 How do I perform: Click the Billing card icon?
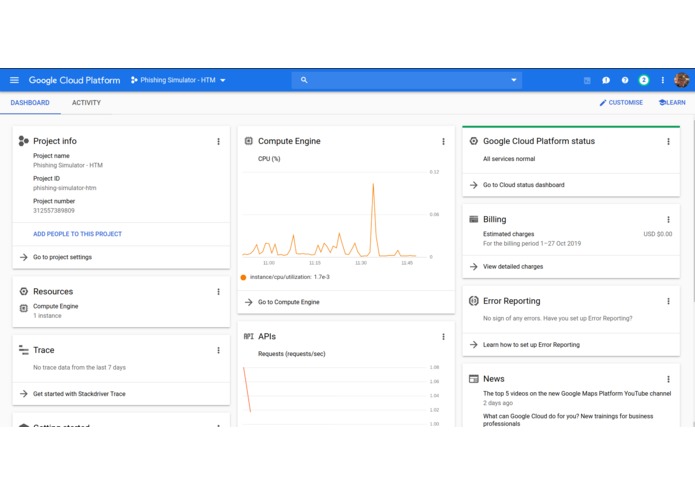[474, 219]
